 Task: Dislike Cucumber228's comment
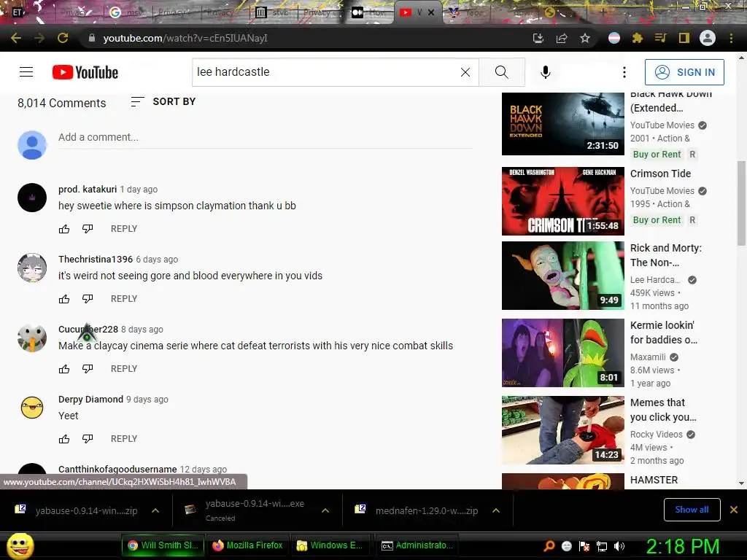point(88,369)
